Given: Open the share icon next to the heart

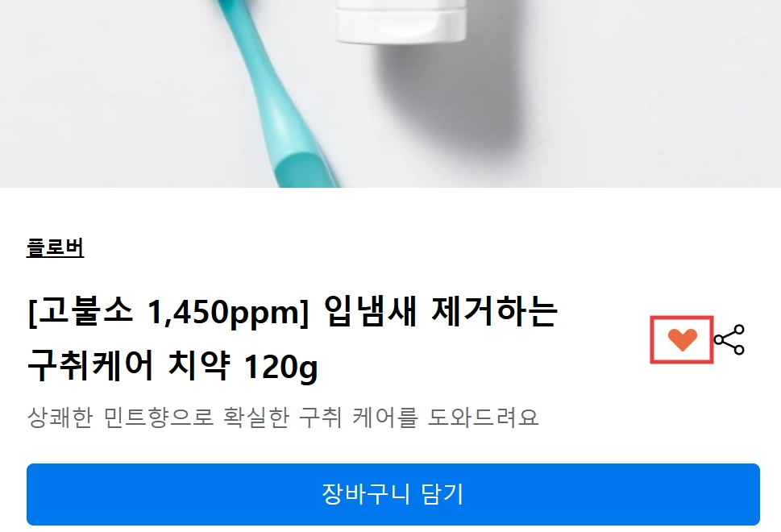Looking at the screenshot, I should (x=729, y=339).
